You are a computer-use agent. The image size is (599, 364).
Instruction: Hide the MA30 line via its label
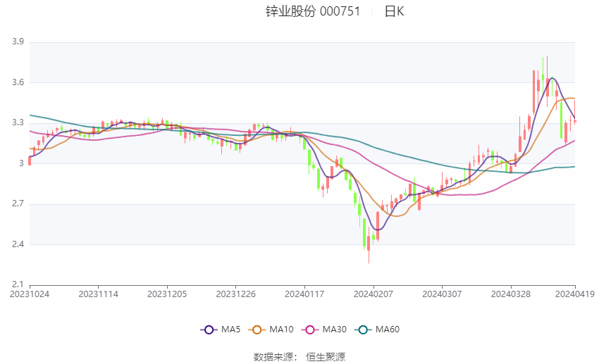pos(334,330)
